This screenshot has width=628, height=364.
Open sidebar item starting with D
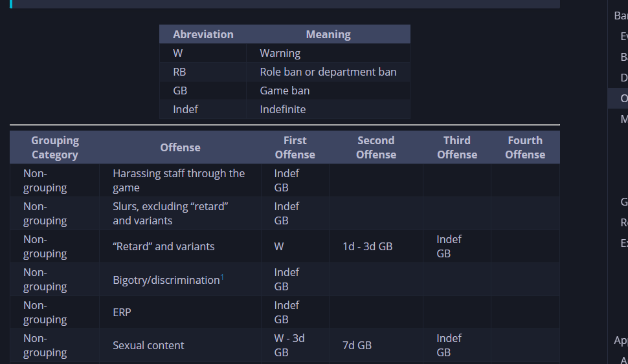pos(623,78)
